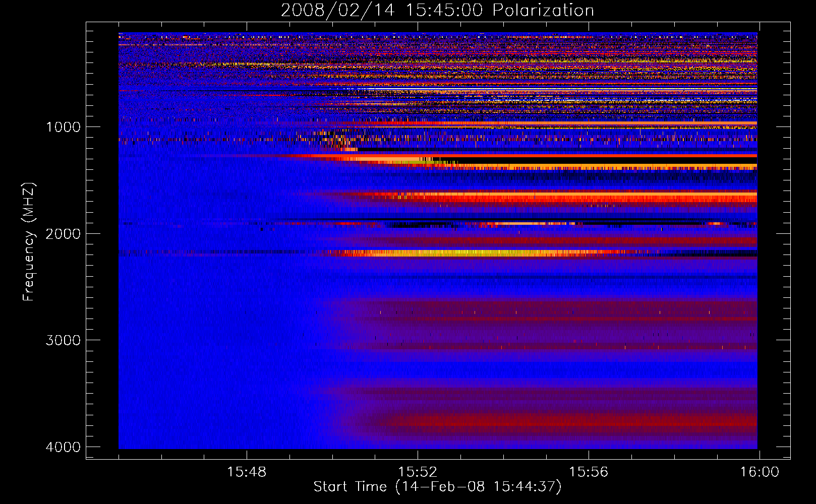
Task: Click the 15:56 time axis label
Action: [589, 472]
